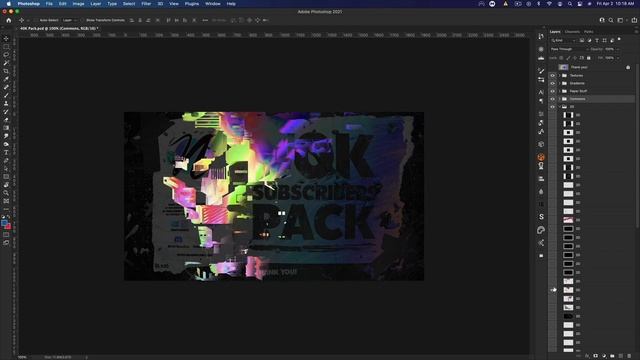Click the Home icon in options bar
Image resolution: width=640 pixels, height=360 pixels.
pyautogui.click(x=9, y=20)
